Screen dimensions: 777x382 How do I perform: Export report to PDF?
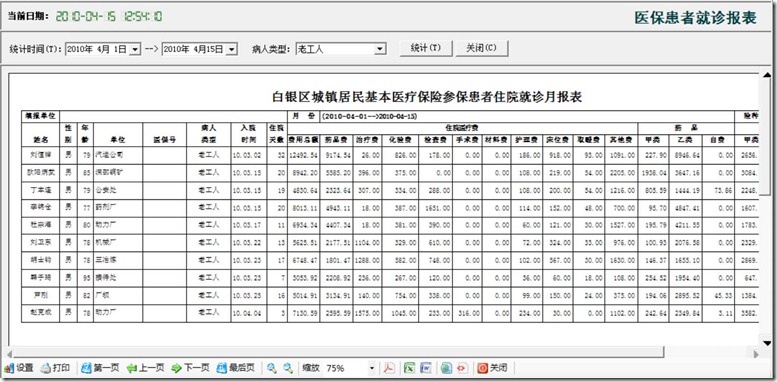tap(389, 368)
